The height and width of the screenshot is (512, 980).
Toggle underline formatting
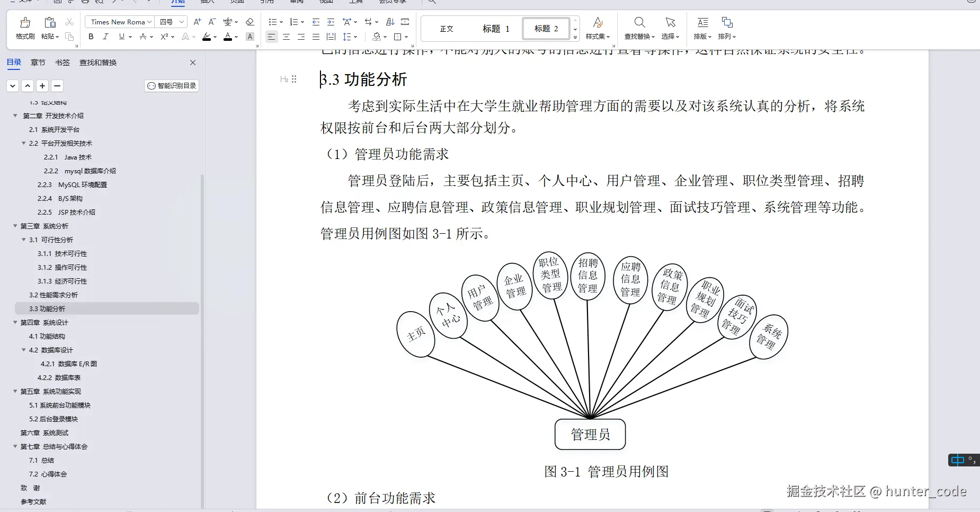tap(121, 37)
